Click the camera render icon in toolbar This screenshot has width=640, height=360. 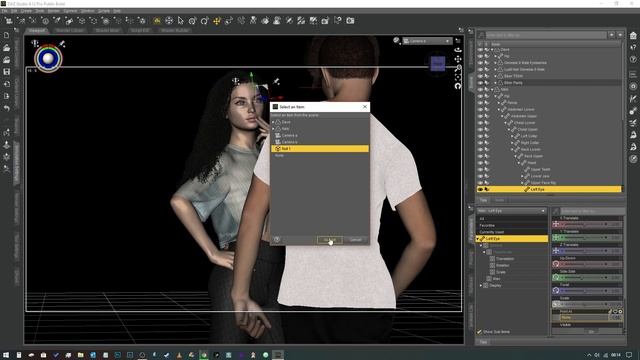(x=350, y=20)
